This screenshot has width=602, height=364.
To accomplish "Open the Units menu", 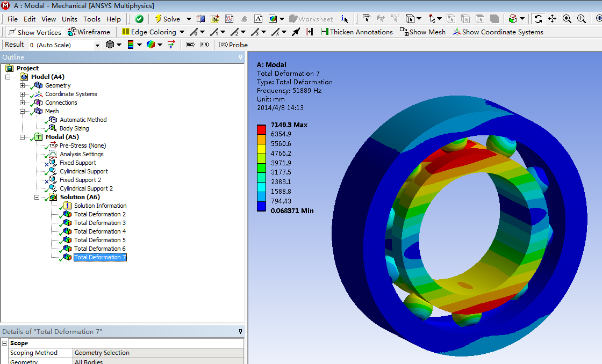I will tap(69, 19).
